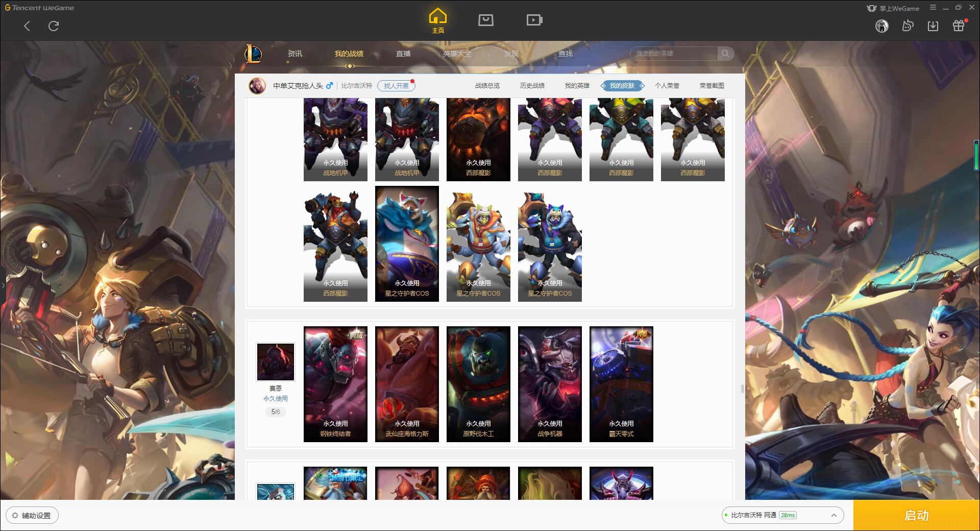Click the 启动 launch button
The image size is (980, 531).
coord(917,516)
